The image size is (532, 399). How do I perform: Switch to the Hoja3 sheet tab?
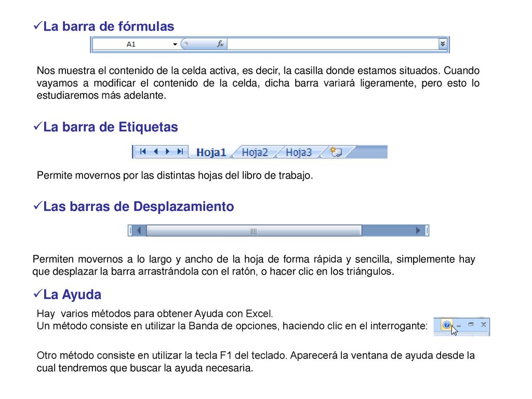point(299,152)
